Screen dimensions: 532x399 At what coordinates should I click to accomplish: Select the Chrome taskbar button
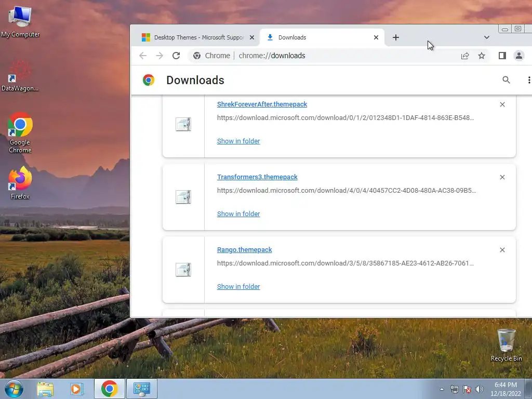tap(109, 389)
